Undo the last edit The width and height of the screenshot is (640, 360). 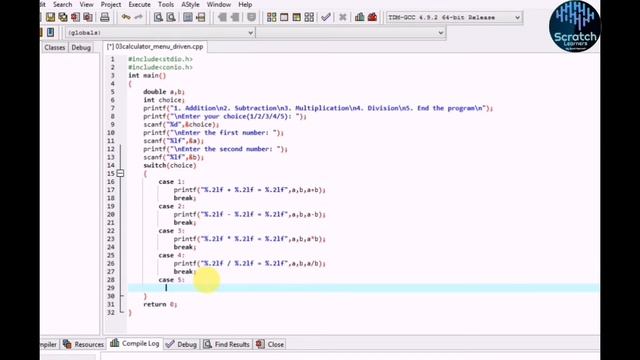[126, 17]
